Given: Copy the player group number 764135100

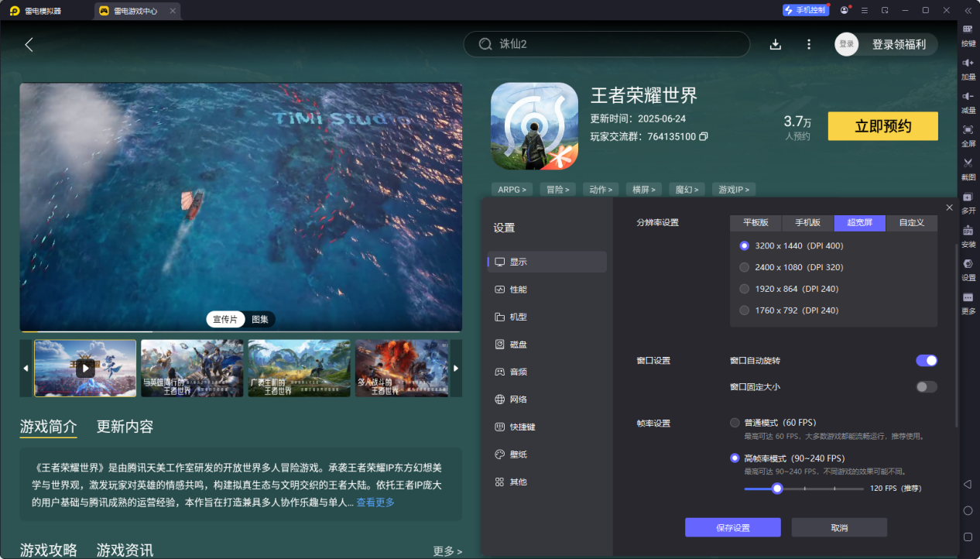Looking at the screenshot, I should tap(704, 137).
